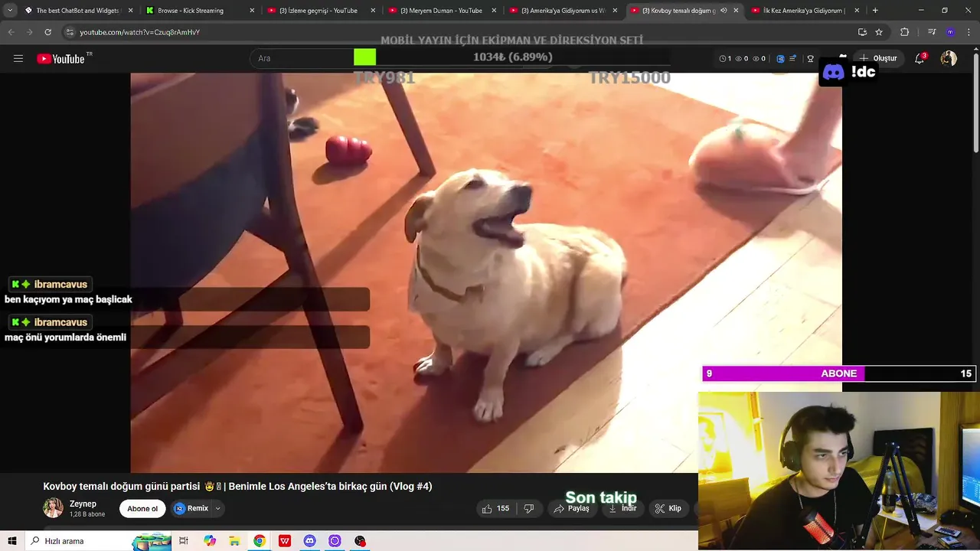Reload the page with the refresh button

(x=47, y=32)
